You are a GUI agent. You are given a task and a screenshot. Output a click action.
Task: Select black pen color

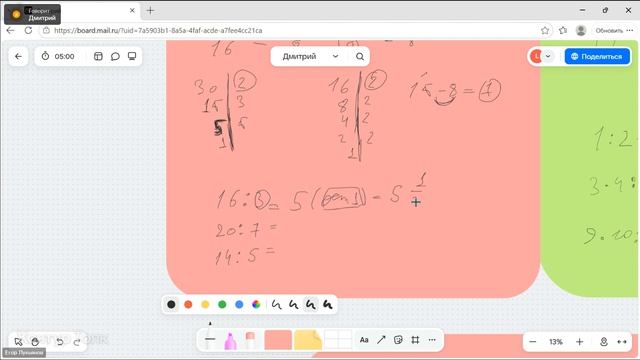point(171,304)
